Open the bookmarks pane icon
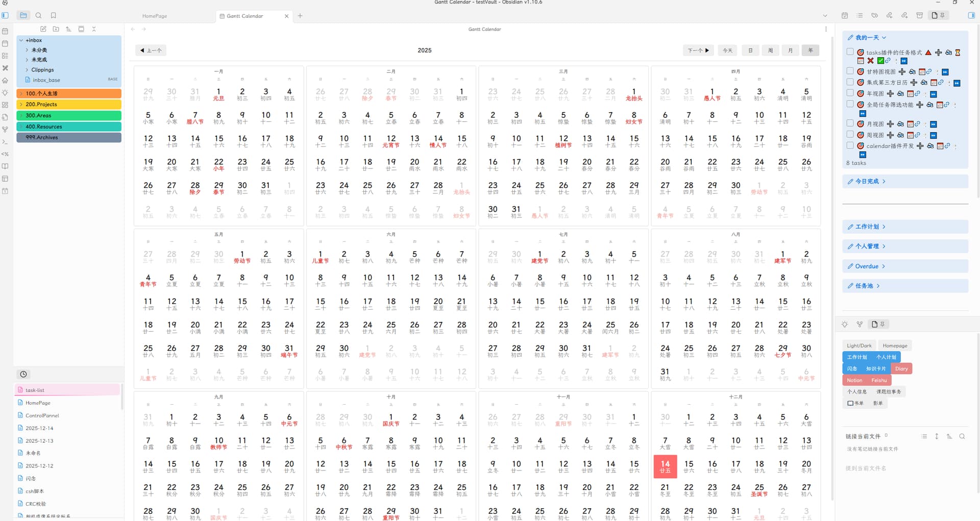980x521 pixels. point(54,16)
